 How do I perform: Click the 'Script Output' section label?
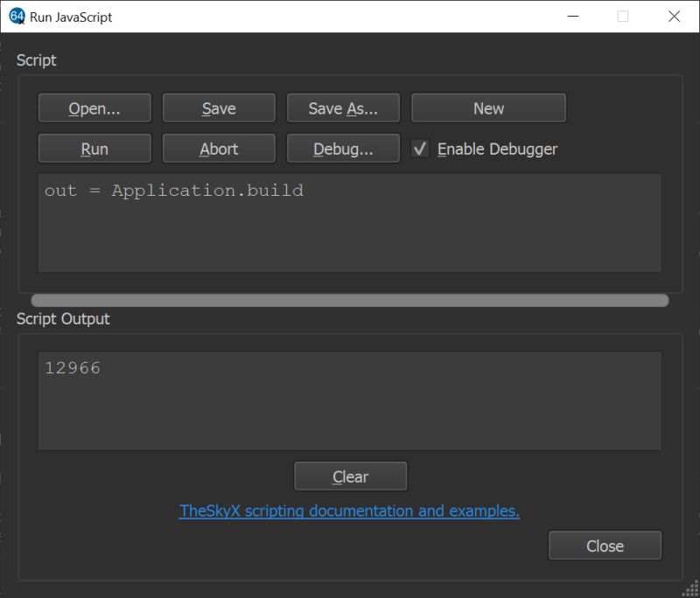coord(63,319)
